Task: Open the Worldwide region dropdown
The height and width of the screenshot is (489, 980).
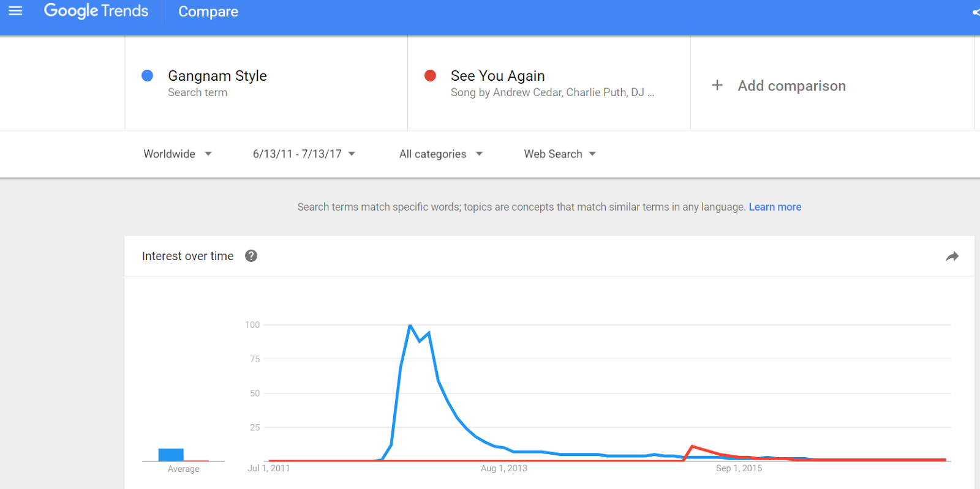Action: coord(178,154)
